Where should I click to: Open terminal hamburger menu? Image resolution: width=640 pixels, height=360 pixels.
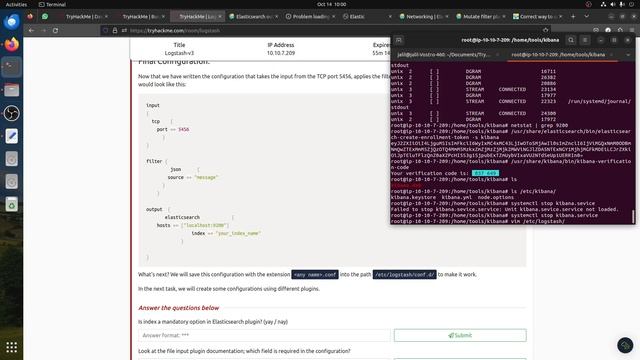[x=585, y=40]
